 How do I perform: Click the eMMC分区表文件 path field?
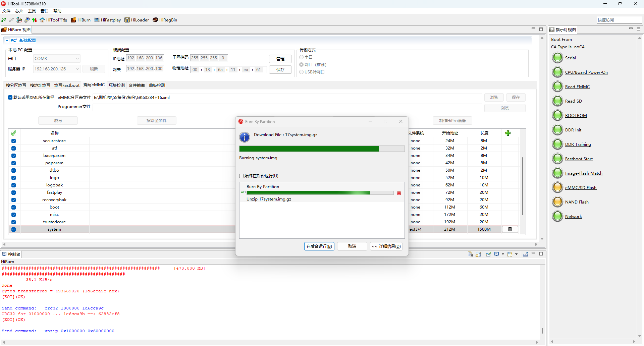pyautogui.click(x=287, y=98)
